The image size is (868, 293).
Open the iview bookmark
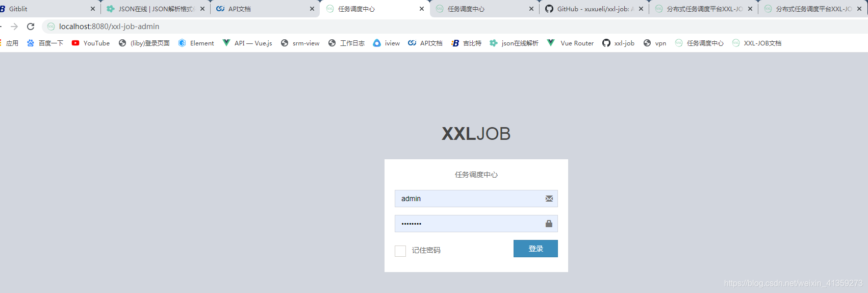point(387,43)
